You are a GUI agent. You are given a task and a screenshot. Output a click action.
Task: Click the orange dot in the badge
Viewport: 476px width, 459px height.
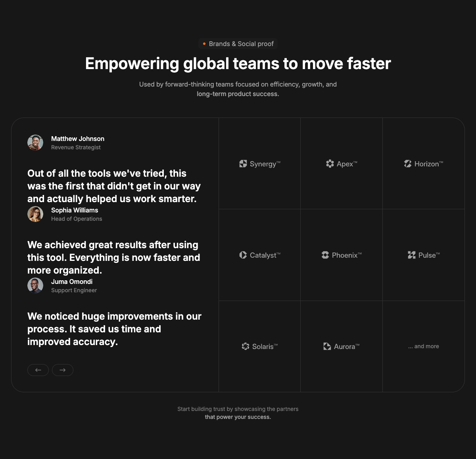[204, 44]
